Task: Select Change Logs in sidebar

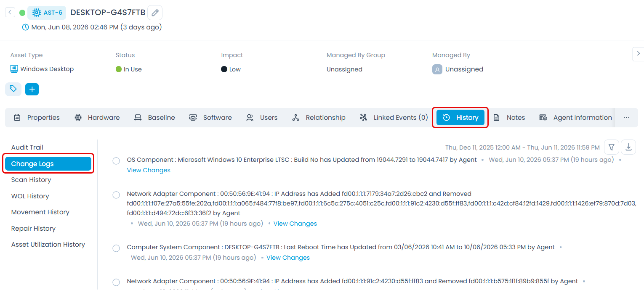Action: point(48,164)
